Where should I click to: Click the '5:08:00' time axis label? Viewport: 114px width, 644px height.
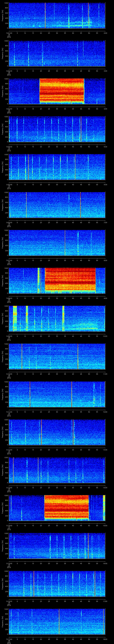coord(9,298)
